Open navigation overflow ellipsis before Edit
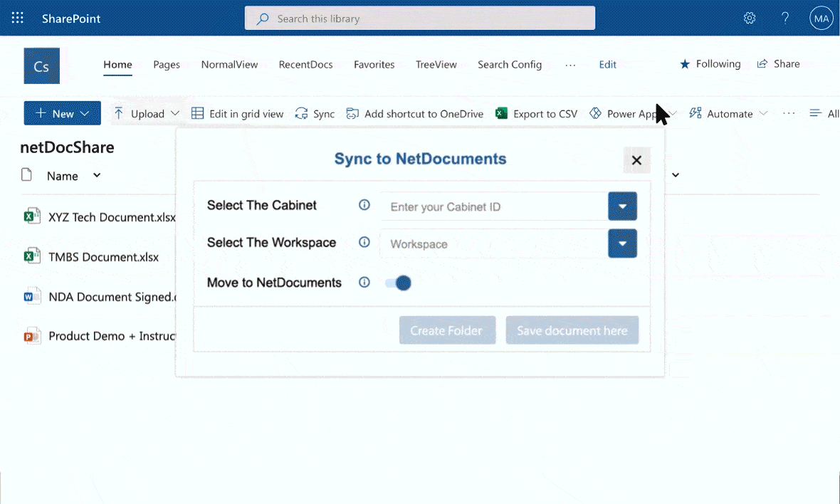This screenshot has height=504, width=840. (570, 65)
